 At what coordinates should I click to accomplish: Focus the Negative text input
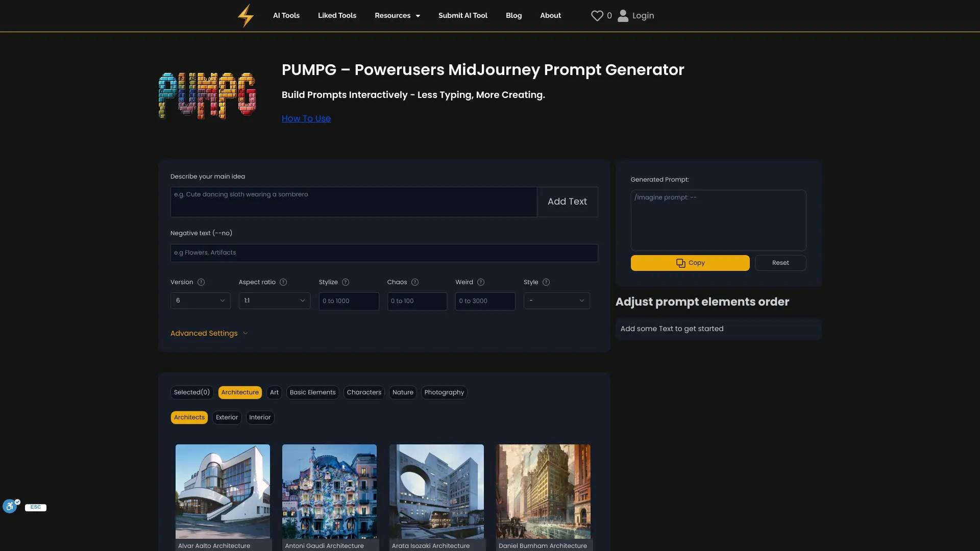(384, 253)
